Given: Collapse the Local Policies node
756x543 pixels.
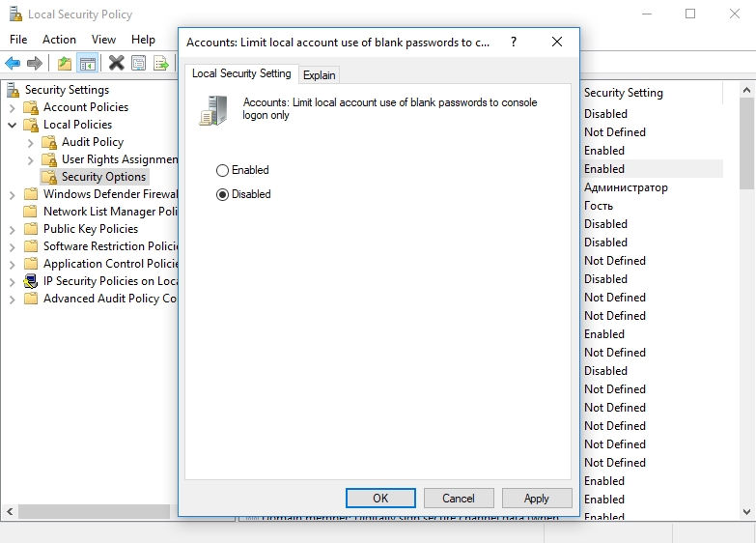Looking at the screenshot, I should click(x=12, y=125).
